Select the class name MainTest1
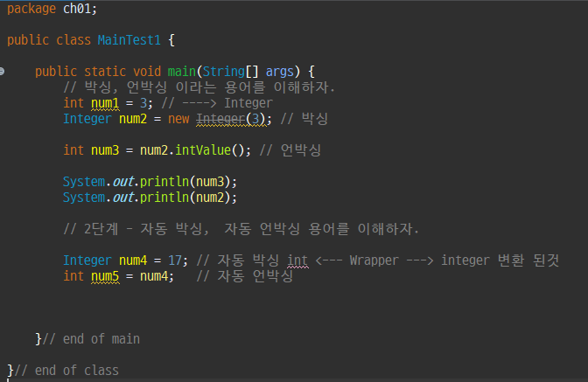Viewport: 588px width, 382px height. (129, 40)
